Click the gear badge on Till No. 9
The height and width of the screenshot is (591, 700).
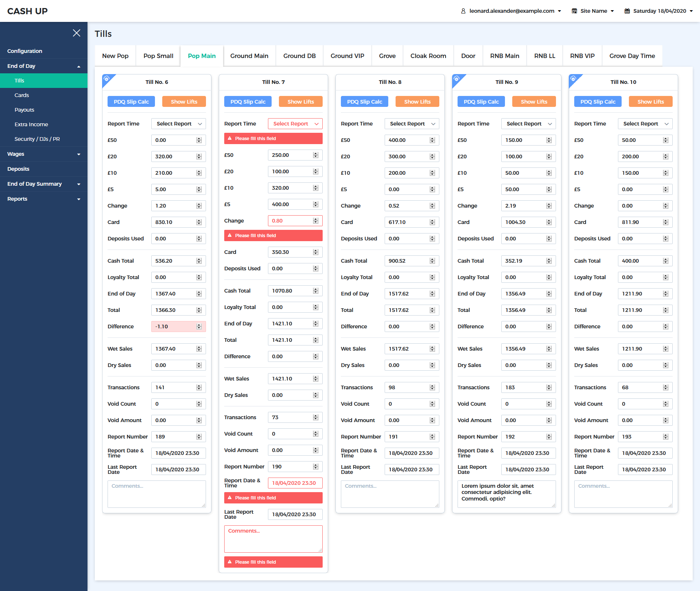click(456, 78)
